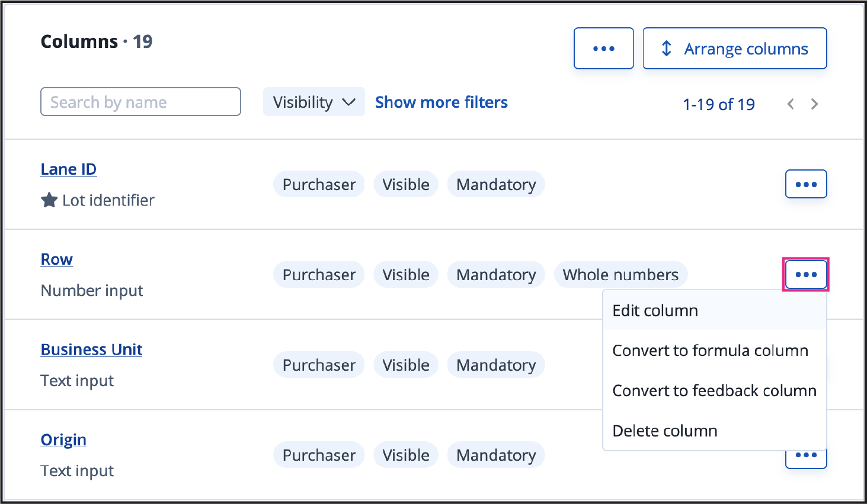867x504 pixels.
Task: Select Delete column from the menu
Action: coord(664,431)
